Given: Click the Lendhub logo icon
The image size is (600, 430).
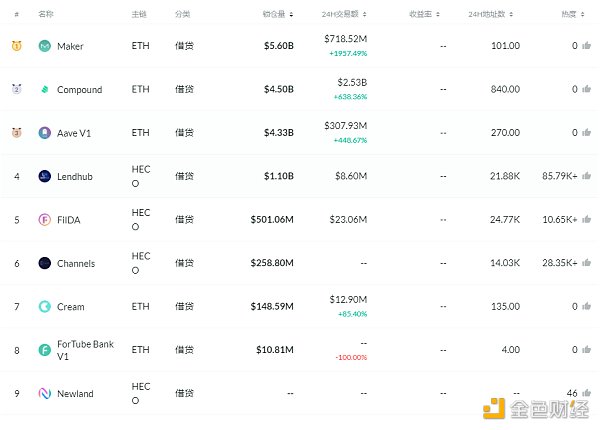Looking at the screenshot, I should 45,177.
